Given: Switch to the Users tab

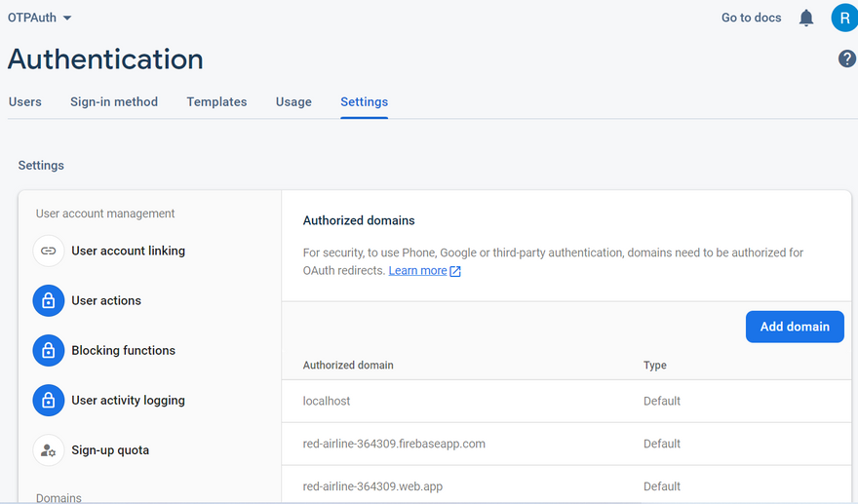Looking at the screenshot, I should [25, 101].
